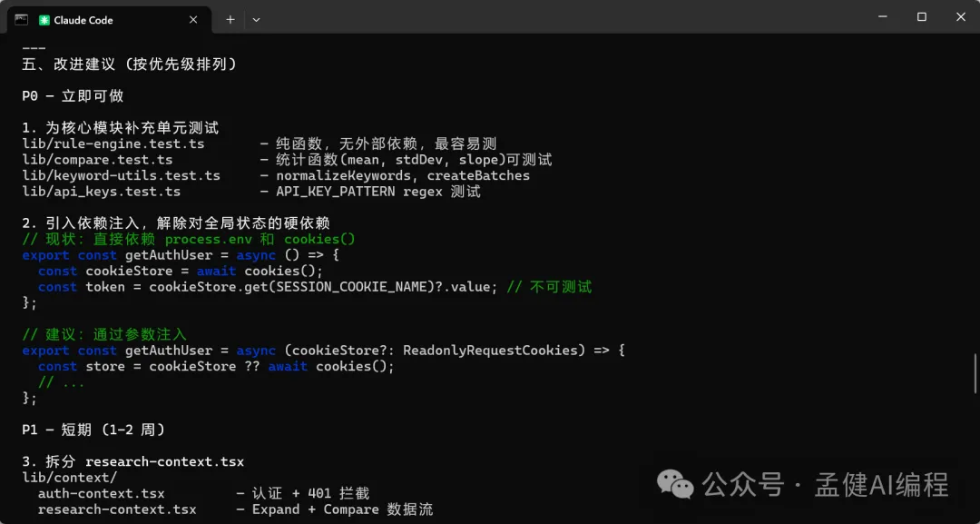Expand the new tab profile dropdown chevron
The height and width of the screenshot is (524, 980).
pyautogui.click(x=256, y=19)
